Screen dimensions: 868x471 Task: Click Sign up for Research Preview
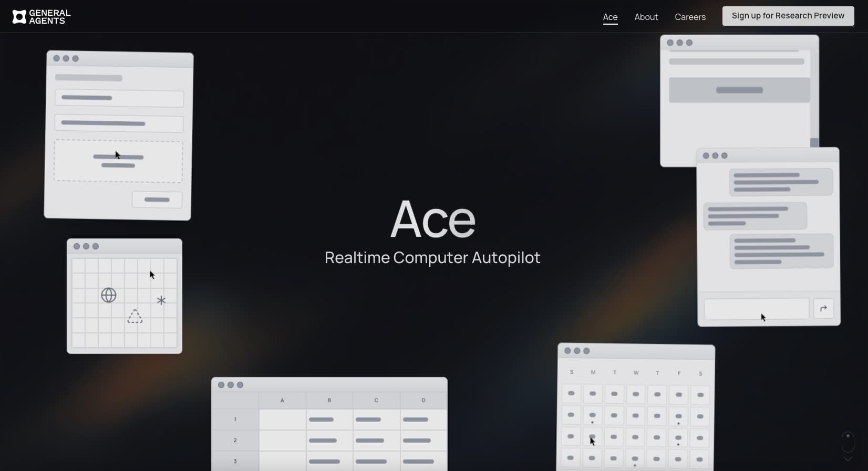[x=788, y=16]
